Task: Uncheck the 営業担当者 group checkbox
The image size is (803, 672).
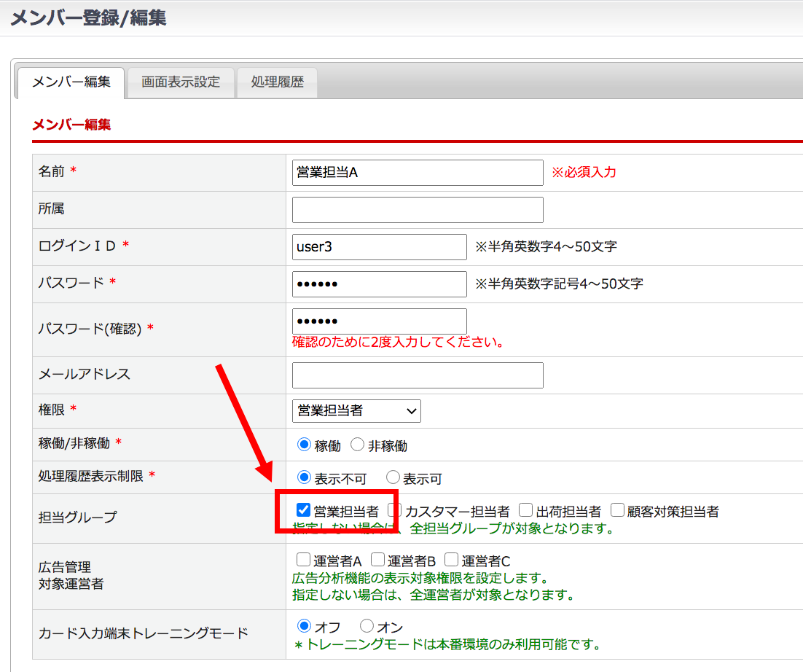Action: [304, 510]
